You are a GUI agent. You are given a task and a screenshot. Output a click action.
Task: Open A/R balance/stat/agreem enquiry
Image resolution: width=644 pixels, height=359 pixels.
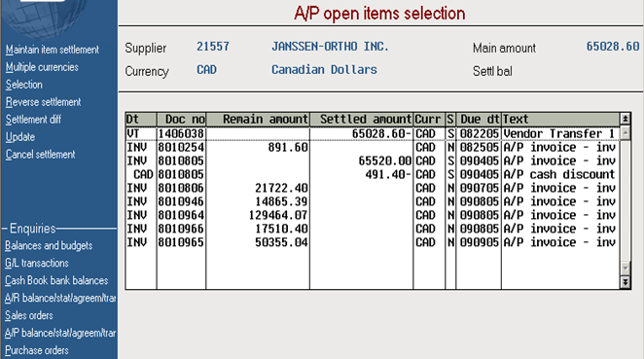60,298
